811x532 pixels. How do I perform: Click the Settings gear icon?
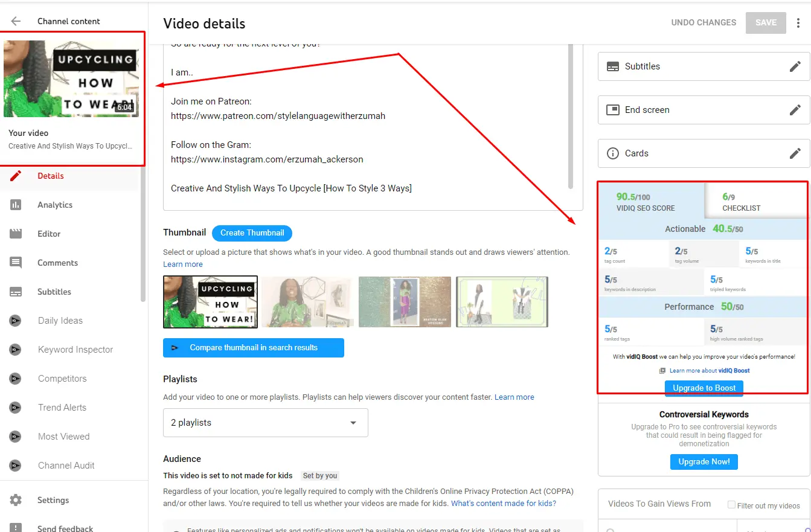[16, 500]
